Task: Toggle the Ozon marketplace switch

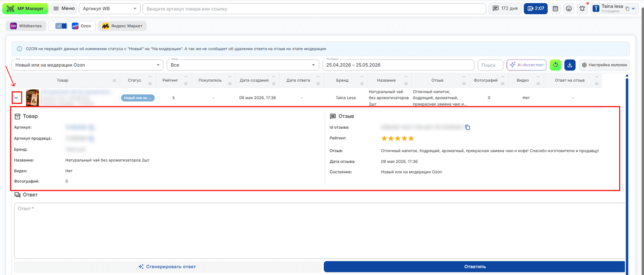Action: coord(61,26)
